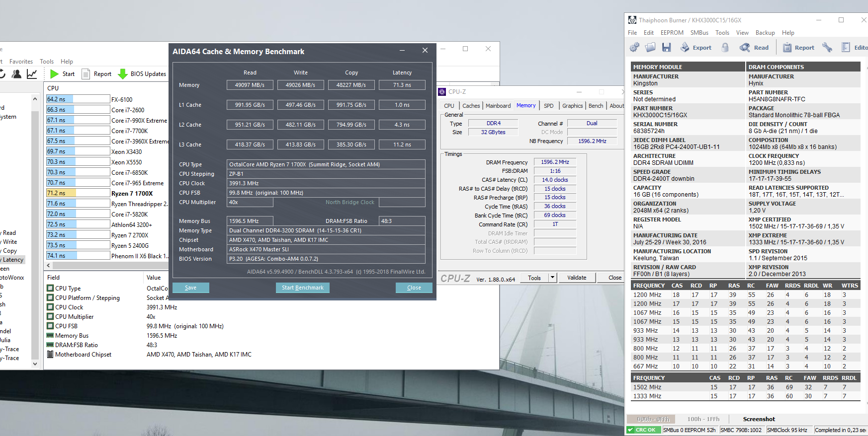
Task: Click the DRAM Frequency 1596.2 MHz field in CPU-Z
Action: (x=555, y=162)
